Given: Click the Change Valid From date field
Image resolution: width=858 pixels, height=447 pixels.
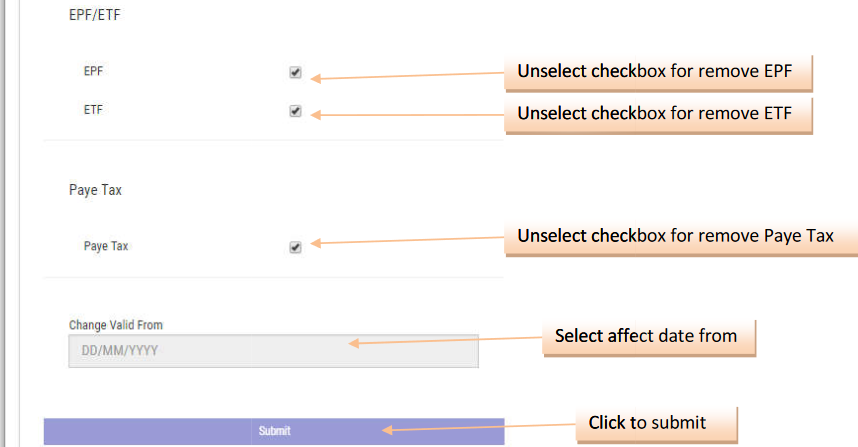Looking at the screenshot, I should point(273,351).
